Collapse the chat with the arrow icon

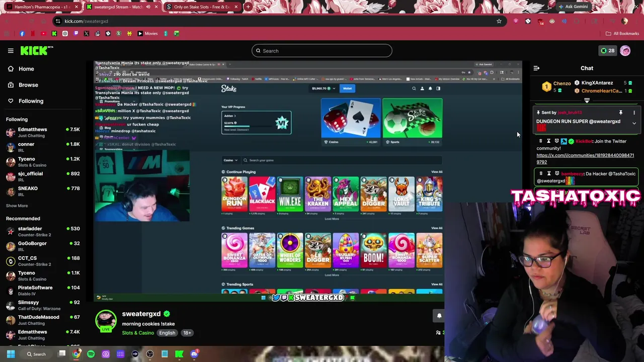pyautogui.click(x=536, y=68)
